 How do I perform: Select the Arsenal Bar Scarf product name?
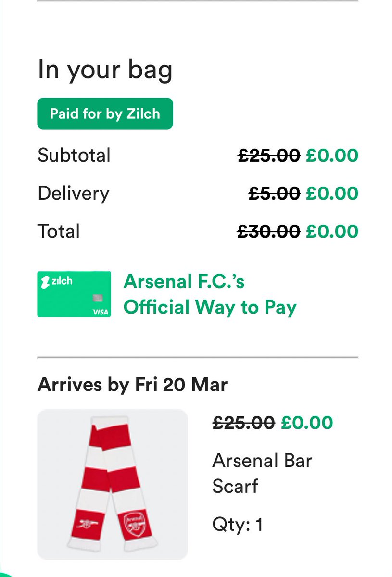262,473
